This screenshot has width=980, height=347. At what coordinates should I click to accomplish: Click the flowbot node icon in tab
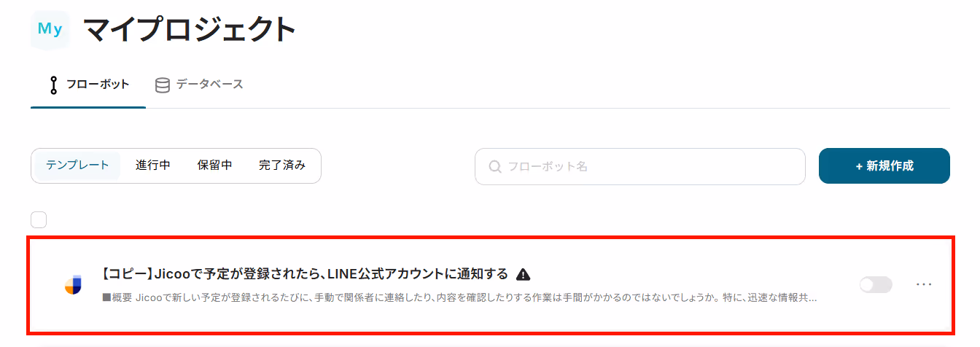[x=53, y=85]
